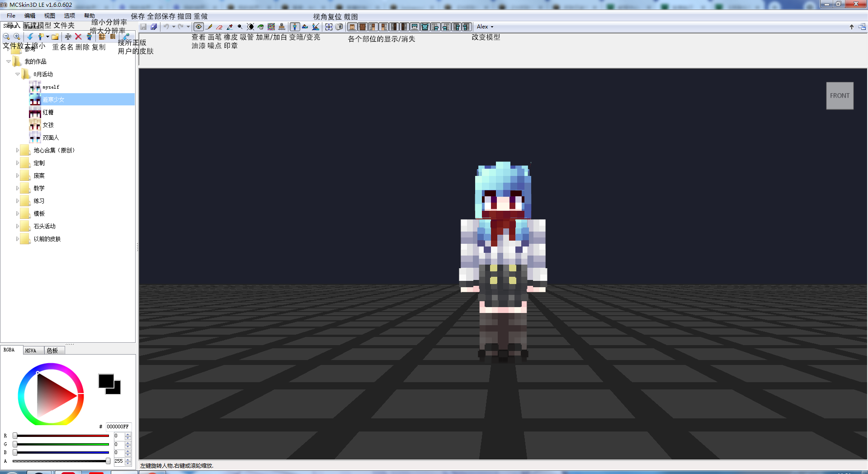
Task: Open the Alex model dropdown
Action: tap(485, 27)
